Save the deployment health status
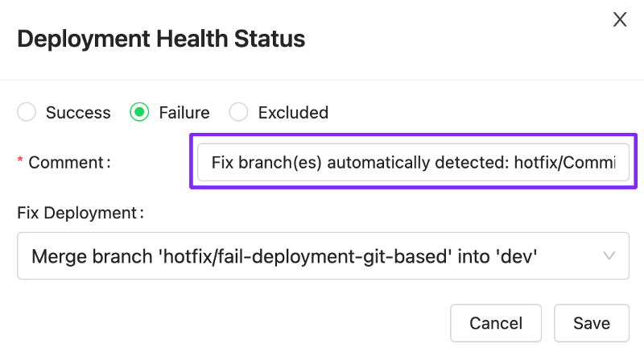 click(x=591, y=323)
